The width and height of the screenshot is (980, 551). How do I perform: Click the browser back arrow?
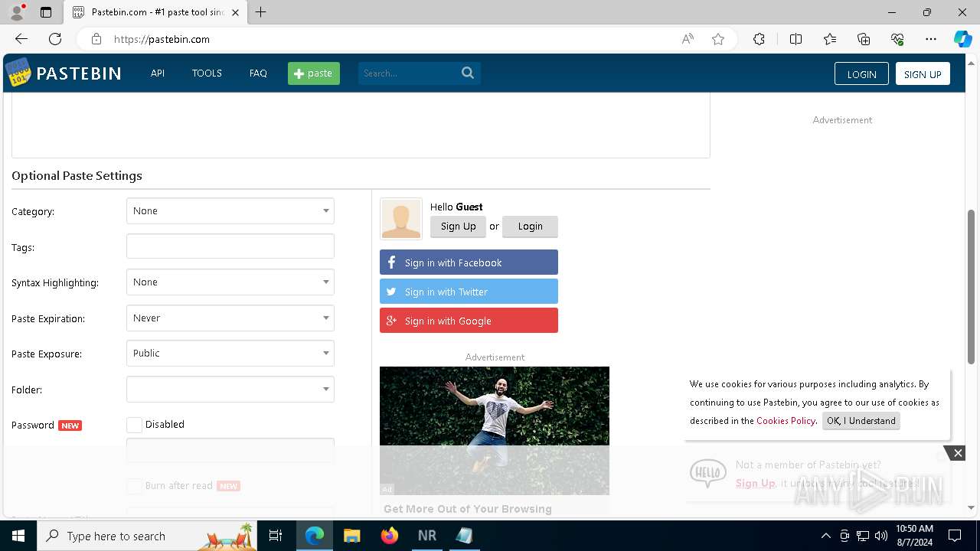21,39
